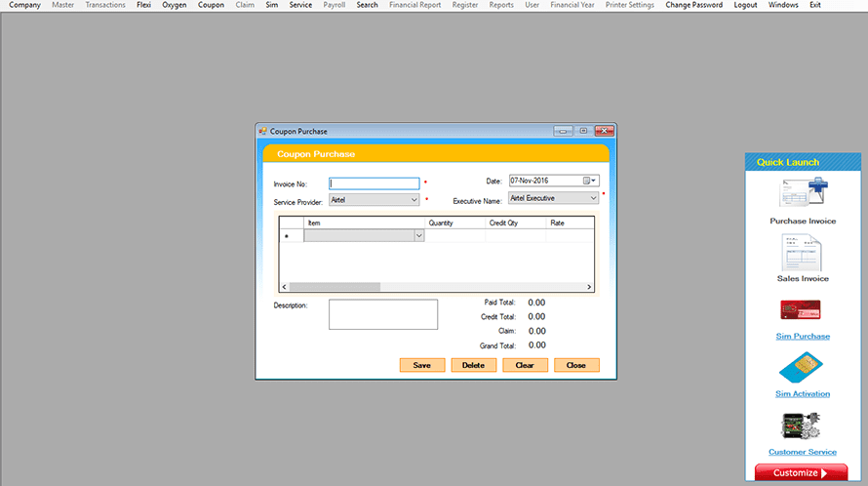Click the Sales Invoice label
The width and height of the screenshot is (868, 486).
(x=803, y=279)
